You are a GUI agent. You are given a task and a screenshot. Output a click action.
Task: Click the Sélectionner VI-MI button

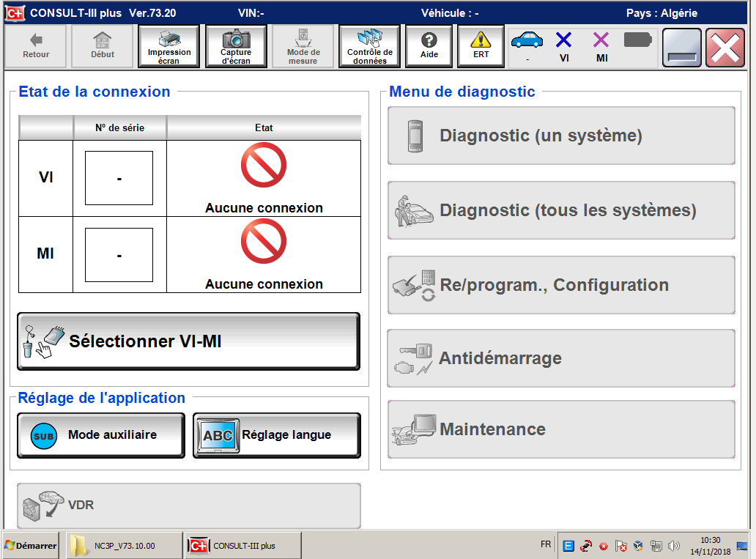188,341
